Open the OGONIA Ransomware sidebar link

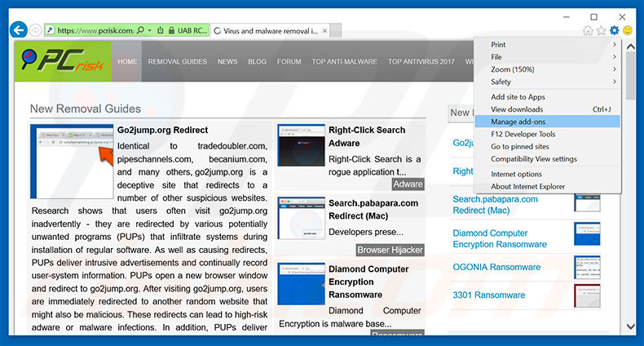(x=496, y=267)
